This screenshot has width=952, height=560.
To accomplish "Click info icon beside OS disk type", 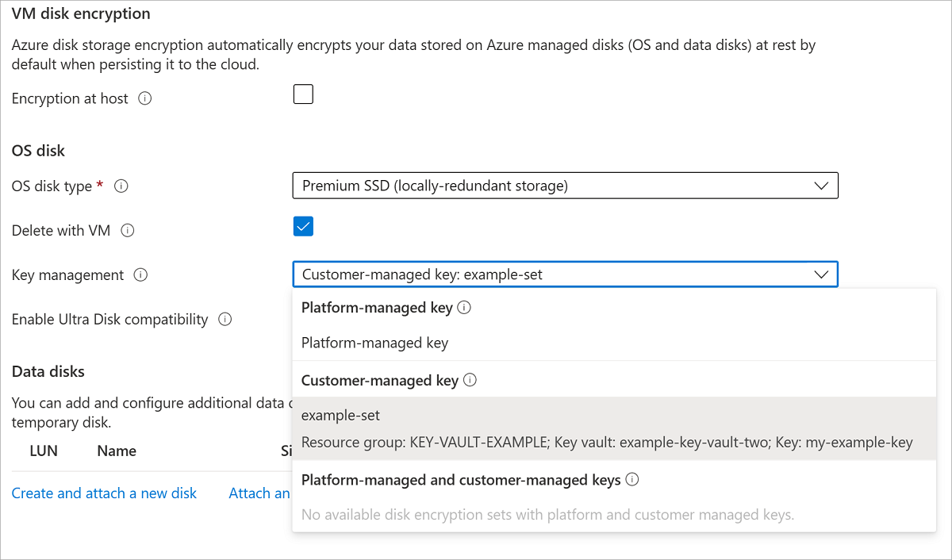I will point(121,186).
